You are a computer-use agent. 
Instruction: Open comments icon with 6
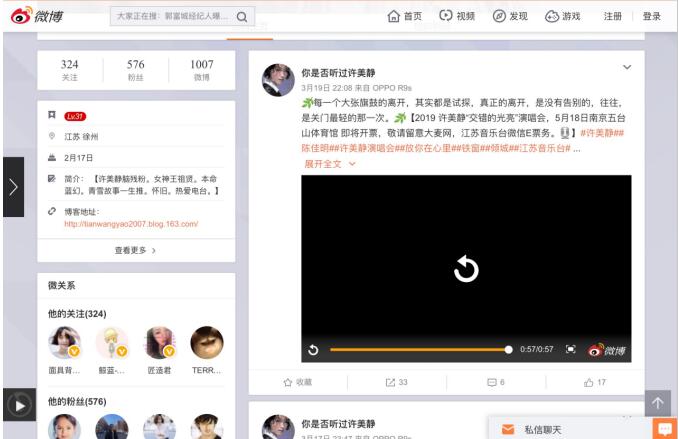[x=496, y=382]
